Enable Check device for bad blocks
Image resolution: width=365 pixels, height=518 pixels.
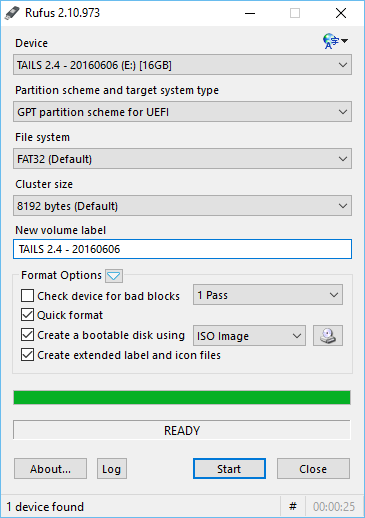pos(27,296)
